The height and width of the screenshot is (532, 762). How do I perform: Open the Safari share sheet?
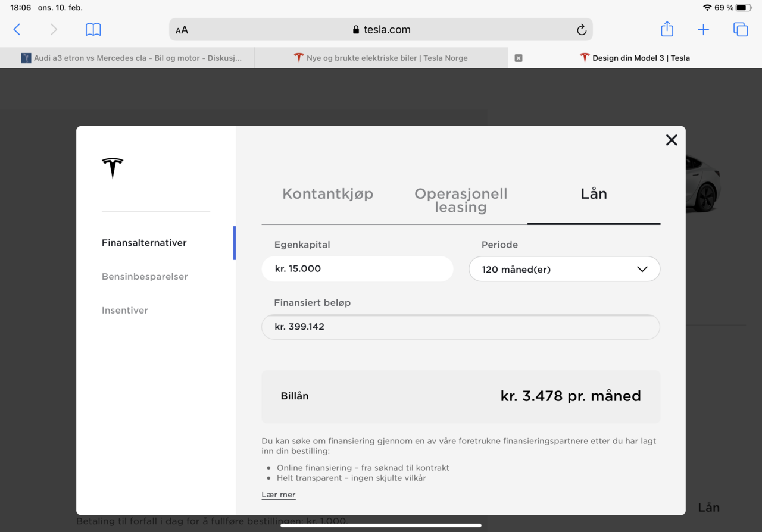click(667, 29)
